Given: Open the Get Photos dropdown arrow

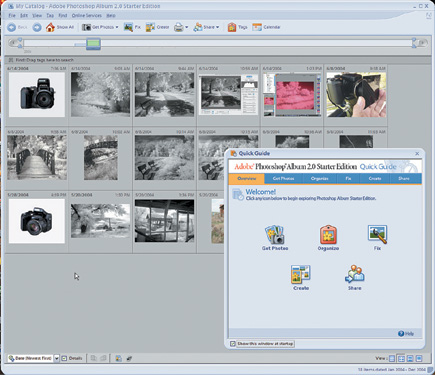Looking at the screenshot, I should [117, 27].
